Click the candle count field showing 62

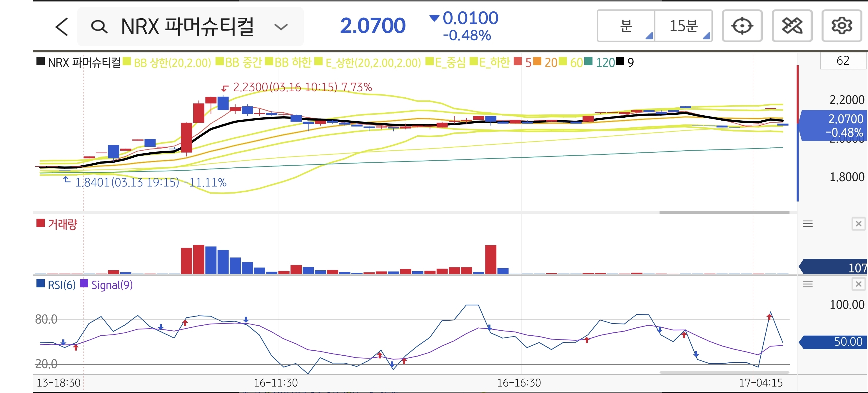tap(843, 61)
